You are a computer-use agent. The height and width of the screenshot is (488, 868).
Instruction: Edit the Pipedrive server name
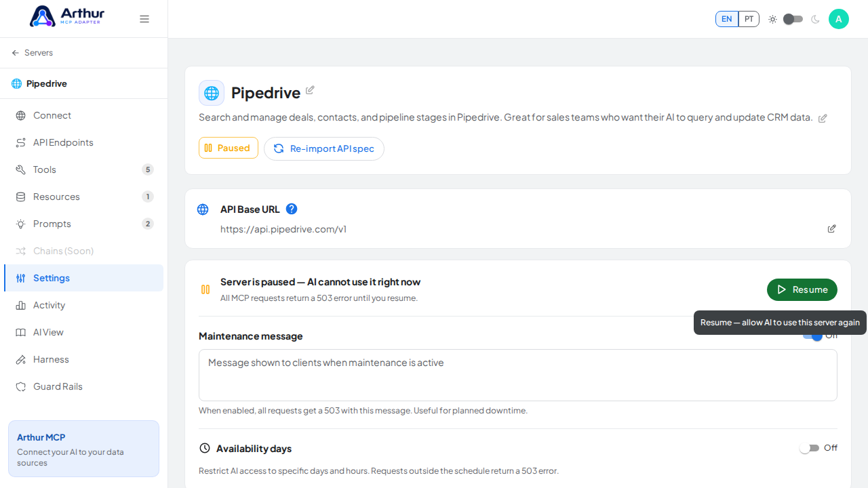pyautogui.click(x=310, y=90)
